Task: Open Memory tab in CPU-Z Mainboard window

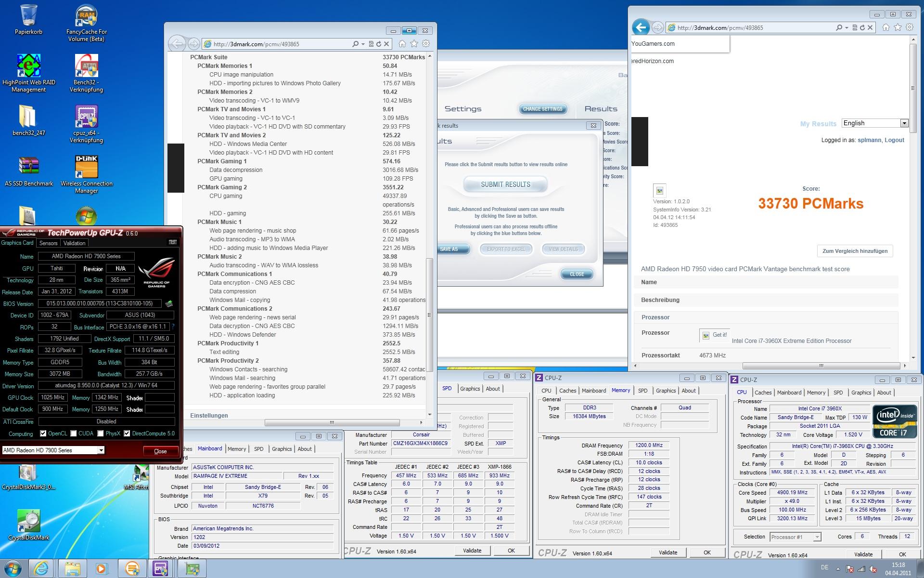Action: pos(237,449)
